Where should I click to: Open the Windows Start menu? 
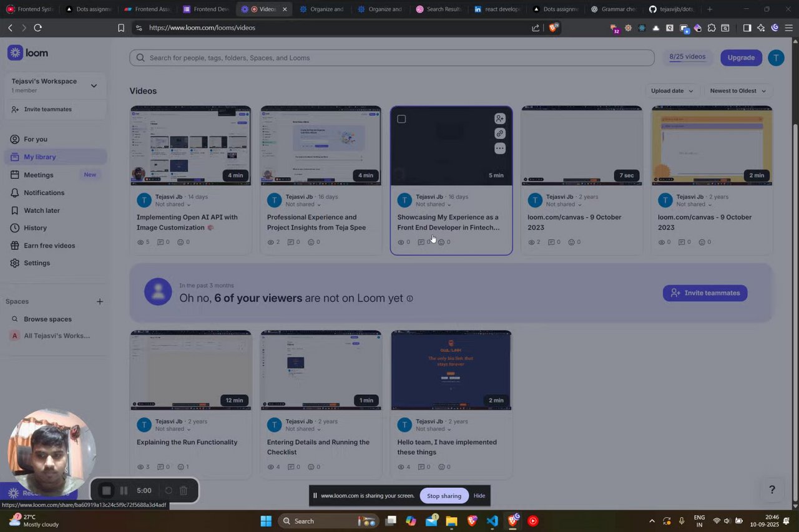(266, 521)
